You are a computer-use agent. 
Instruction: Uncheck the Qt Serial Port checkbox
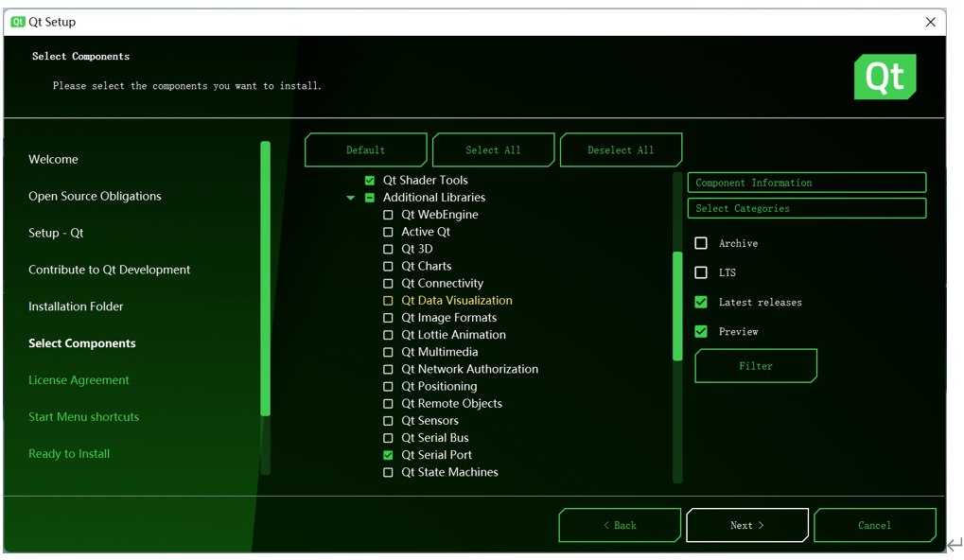pos(388,455)
